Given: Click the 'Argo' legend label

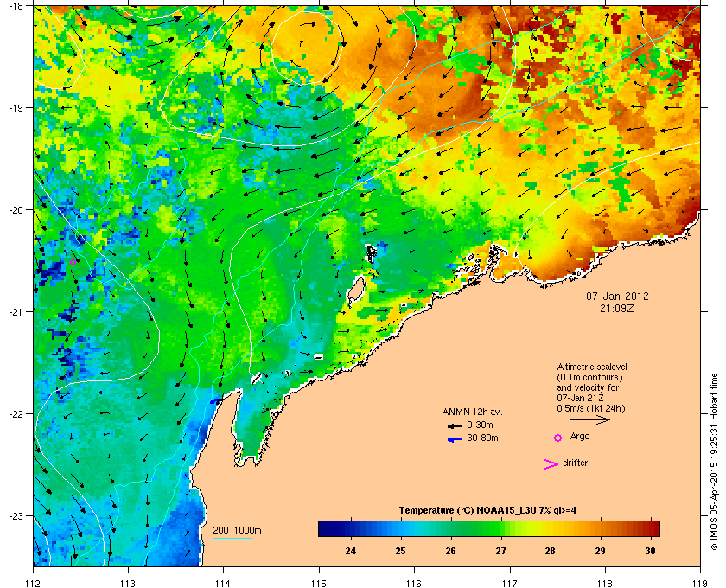Looking at the screenshot, I should (580, 437).
